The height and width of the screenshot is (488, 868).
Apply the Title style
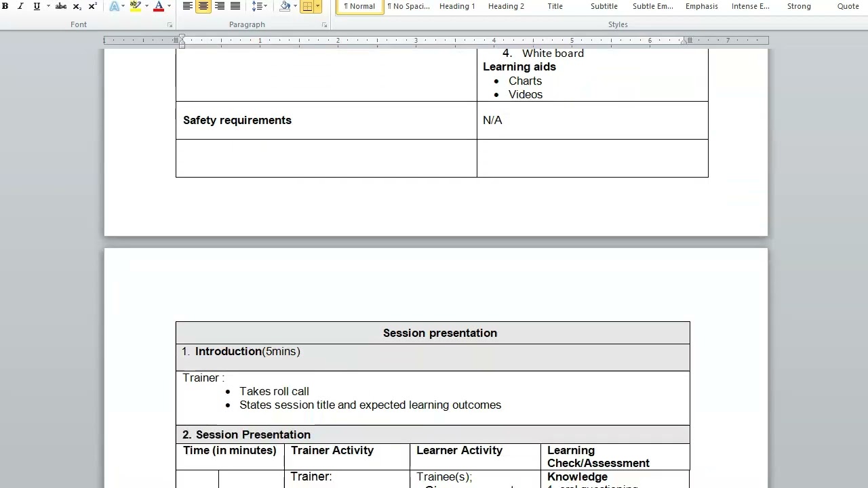(555, 7)
